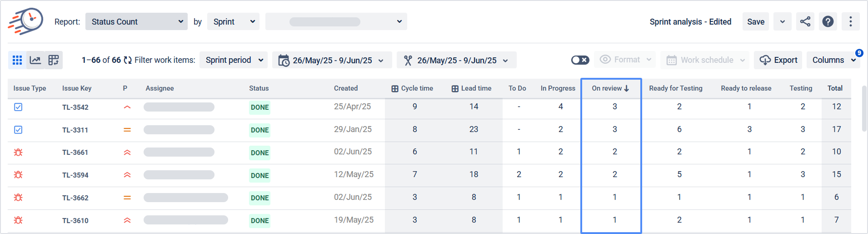Expand the arrow next to Save
The image size is (868, 234).
point(783,21)
